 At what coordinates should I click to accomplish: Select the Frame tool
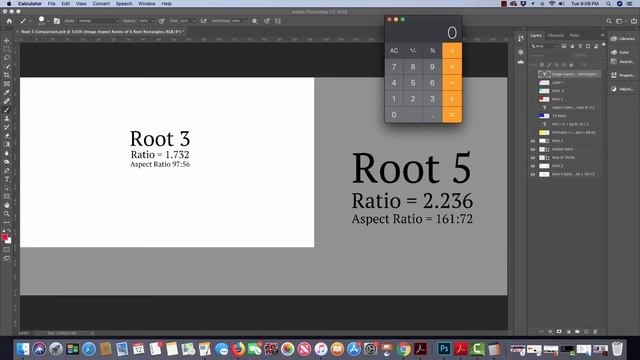(x=7, y=84)
